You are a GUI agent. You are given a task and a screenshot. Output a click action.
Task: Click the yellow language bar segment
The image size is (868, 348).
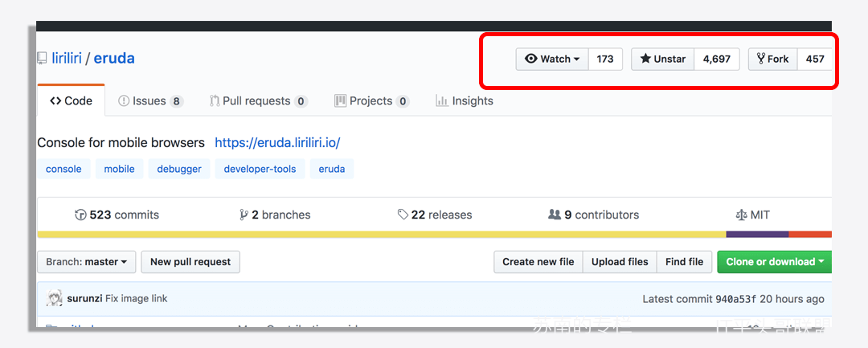click(382, 234)
